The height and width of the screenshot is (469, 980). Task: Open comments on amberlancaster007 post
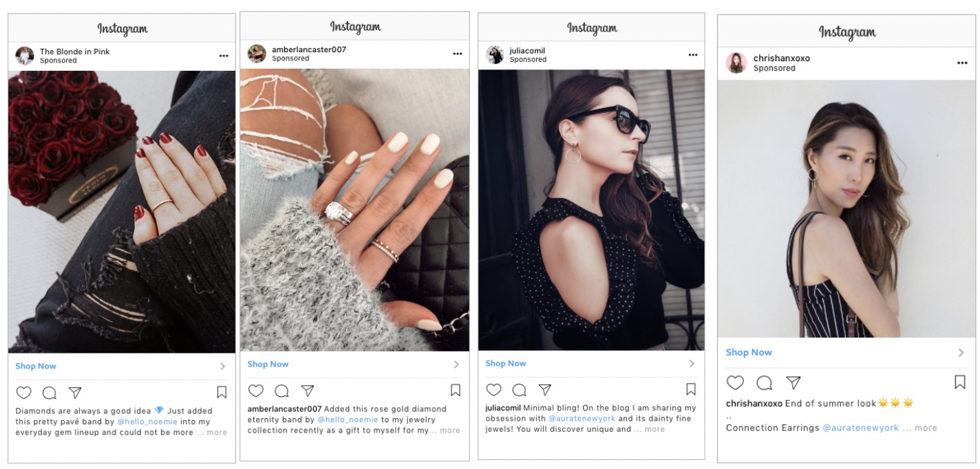click(281, 391)
